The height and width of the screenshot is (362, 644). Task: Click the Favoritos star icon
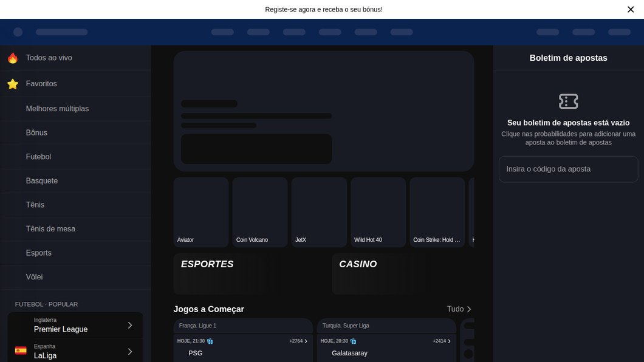pyautogui.click(x=13, y=84)
